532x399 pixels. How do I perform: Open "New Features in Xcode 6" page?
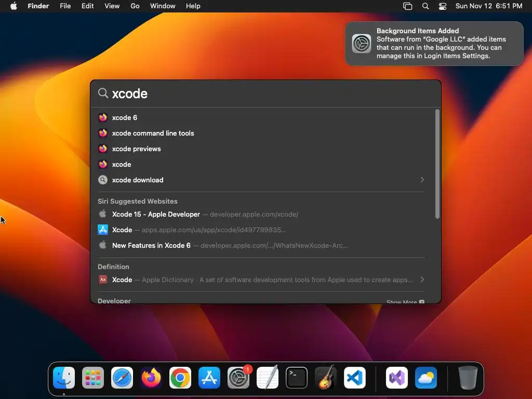[261, 245]
